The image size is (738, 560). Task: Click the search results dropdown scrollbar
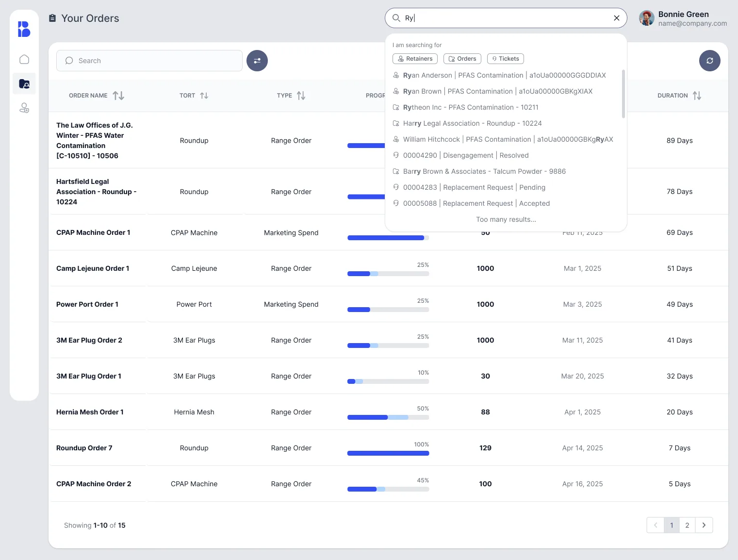[x=623, y=94]
